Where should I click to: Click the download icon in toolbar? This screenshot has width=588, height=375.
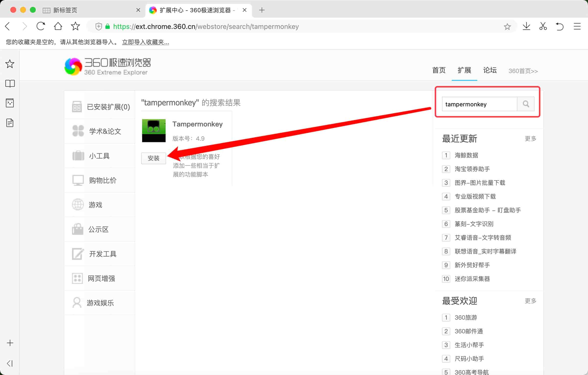(526, 26)
